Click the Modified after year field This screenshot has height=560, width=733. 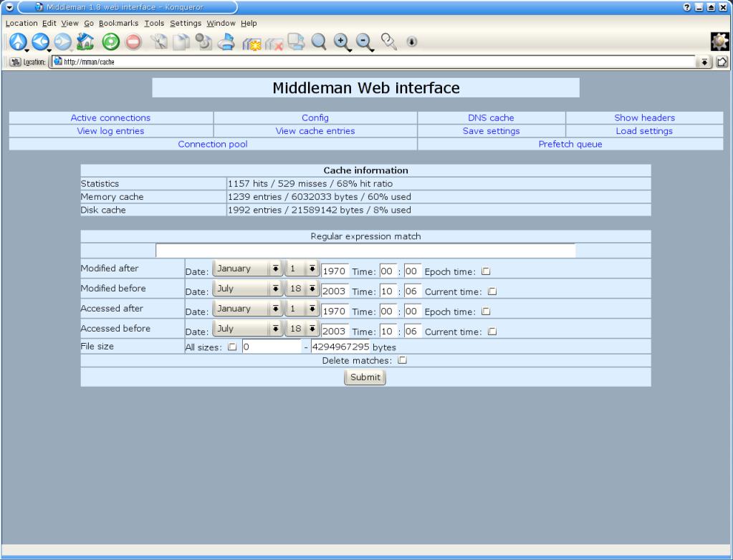(335, 271)
